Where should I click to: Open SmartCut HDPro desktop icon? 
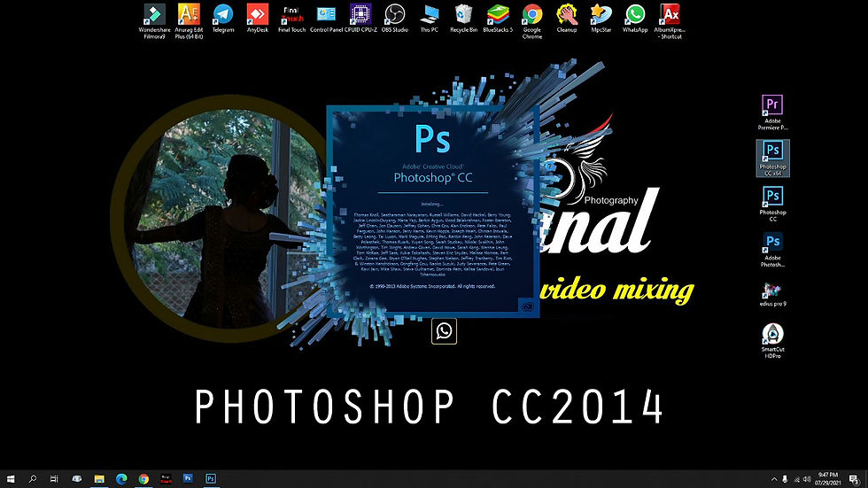pyautogui.click(x=772, y=341)
